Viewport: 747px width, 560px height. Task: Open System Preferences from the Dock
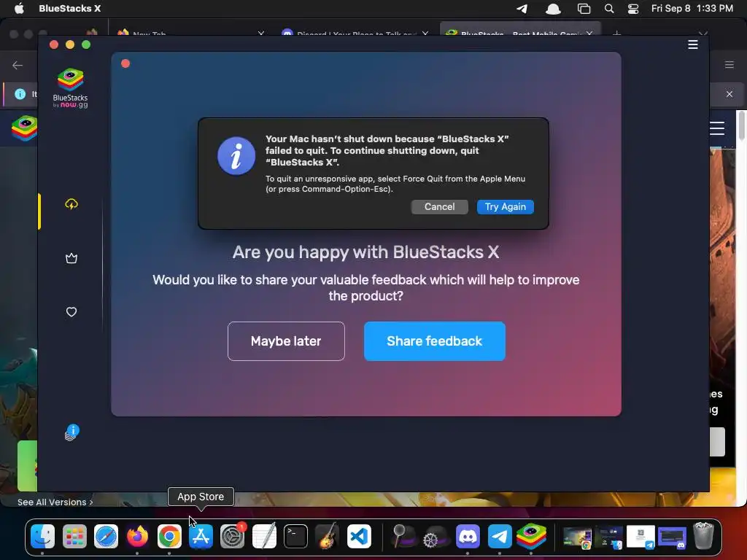click(x=233, y=536)
